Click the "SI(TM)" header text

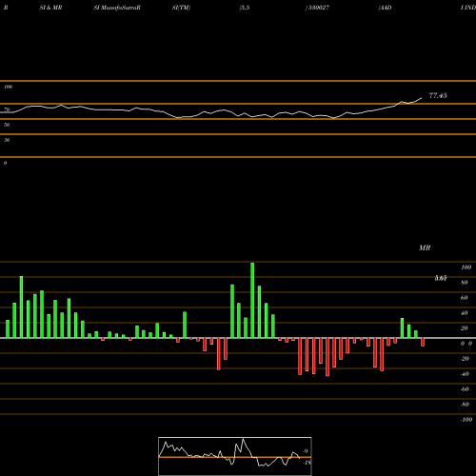click(x=181, y=8)
